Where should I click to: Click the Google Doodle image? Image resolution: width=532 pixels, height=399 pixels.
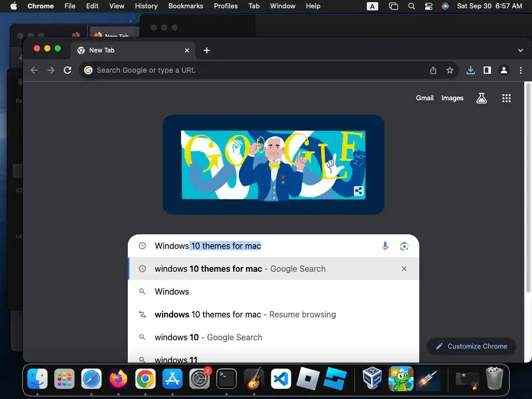[273, 165]
